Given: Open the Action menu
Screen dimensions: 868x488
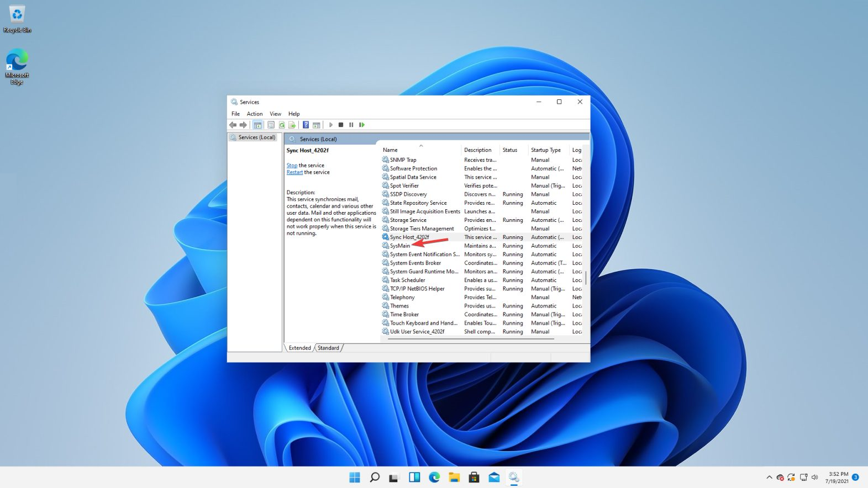Looking at the screenshot, I should tap(255, 114).
